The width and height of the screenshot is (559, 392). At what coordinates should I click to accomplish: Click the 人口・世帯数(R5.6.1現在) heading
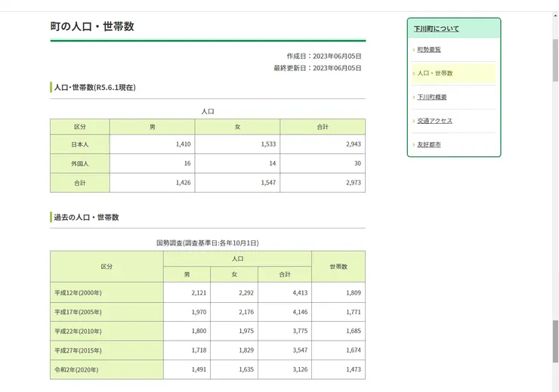pos(95,88)
